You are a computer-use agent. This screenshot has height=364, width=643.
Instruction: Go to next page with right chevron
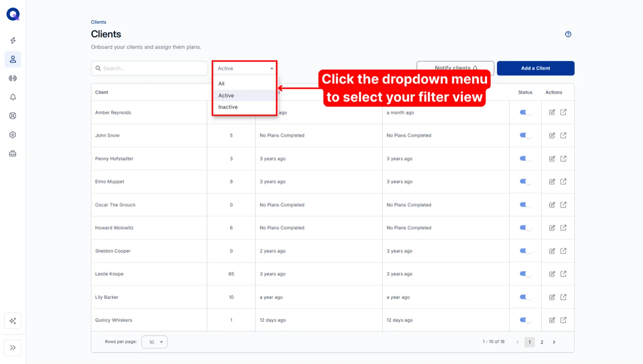coord(554,342)
